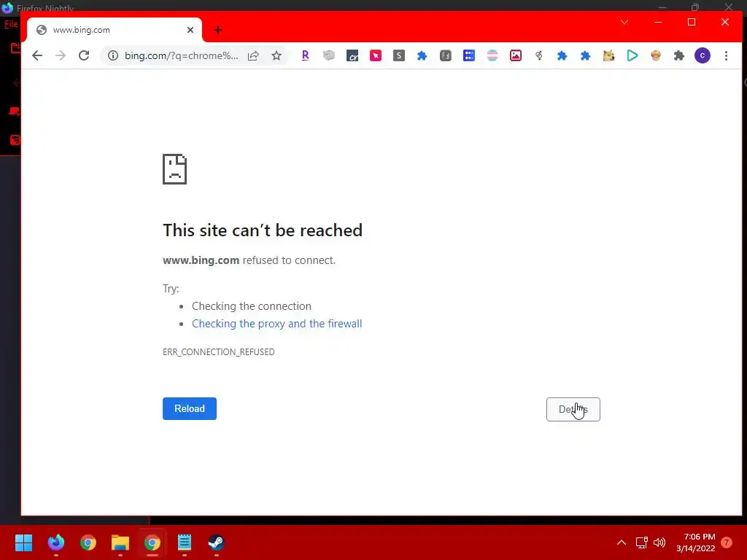The height and width of the screenshot is (560, 747).
Task: Close the www.bing.com tab
Action: click(190, 30)
